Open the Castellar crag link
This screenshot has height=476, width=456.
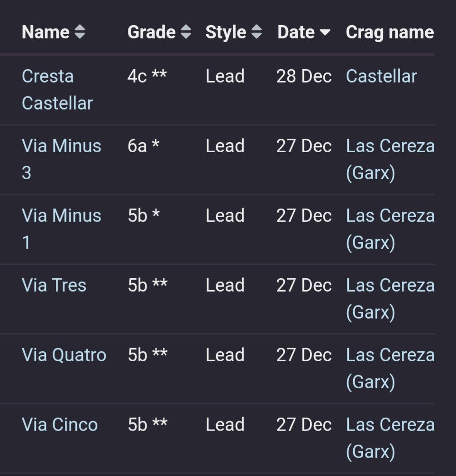pyautogui.click(x=382, y=76)
